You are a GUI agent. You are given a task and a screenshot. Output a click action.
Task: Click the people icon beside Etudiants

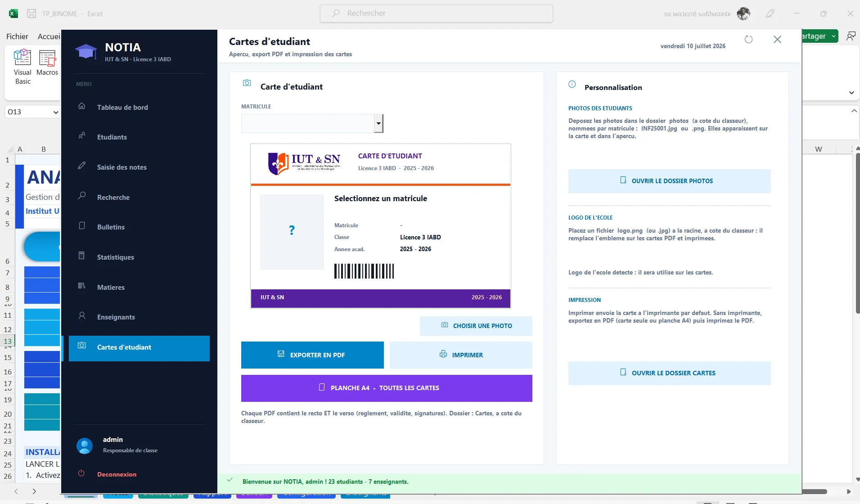pyautogui.click(x=81, y=136)
